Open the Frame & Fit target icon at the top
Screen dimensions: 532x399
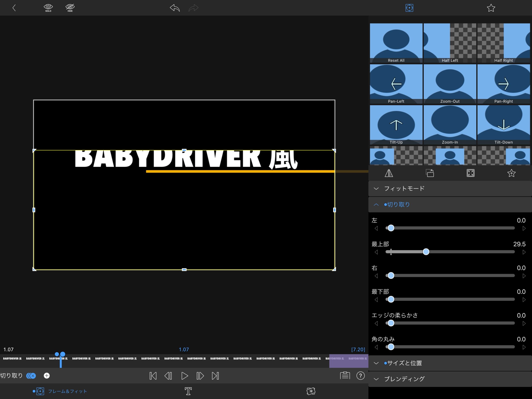[x=409, y=8]
